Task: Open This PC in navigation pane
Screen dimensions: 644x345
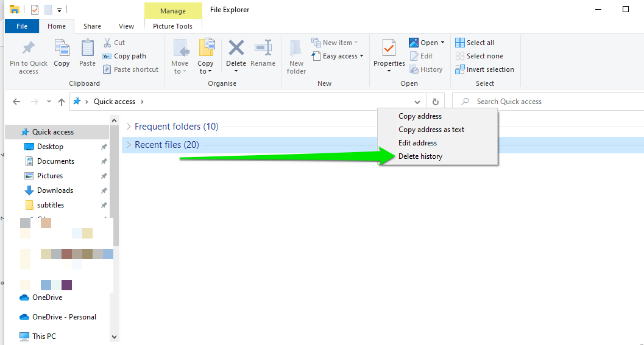Action: (43, 336)
